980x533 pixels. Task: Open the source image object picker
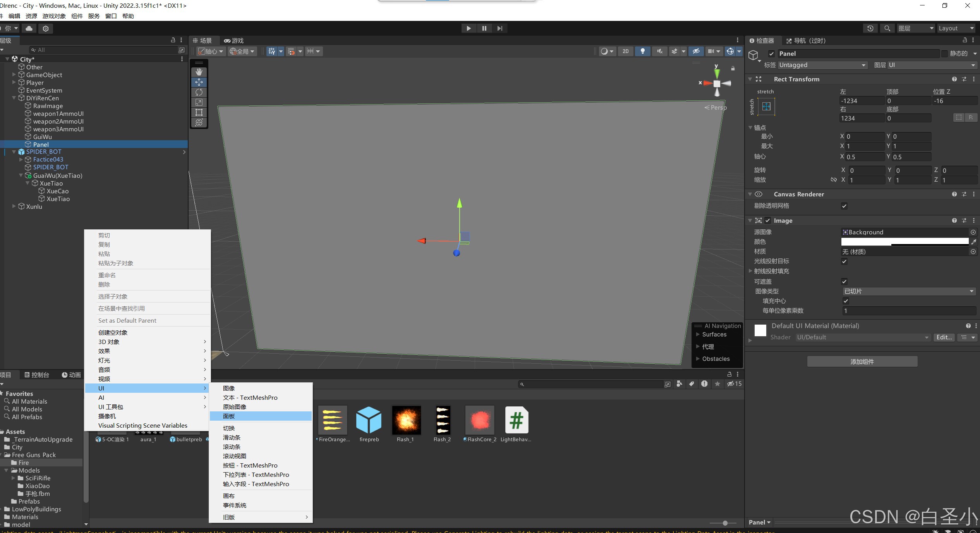pos(973,232)
